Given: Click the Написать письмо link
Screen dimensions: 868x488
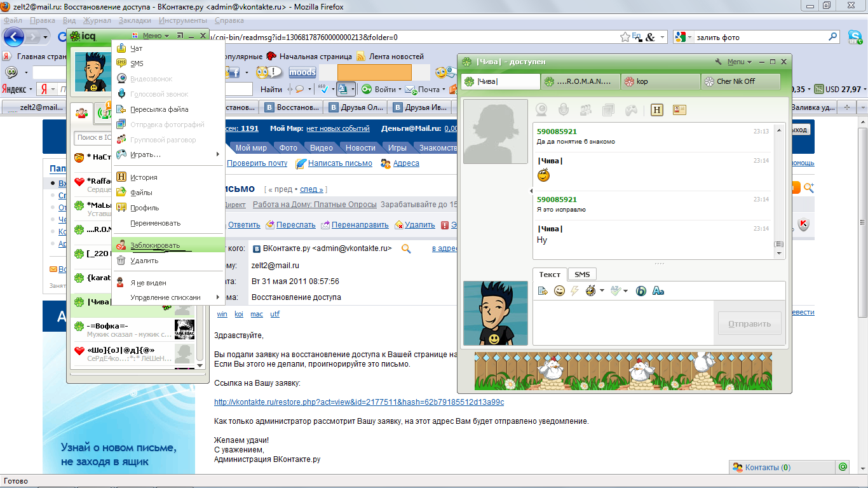Looking at the screenshot, I should (x=340, y=163).
